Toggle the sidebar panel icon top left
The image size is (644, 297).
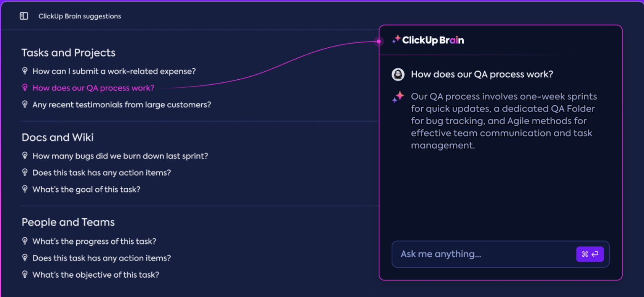coord(24,16)
